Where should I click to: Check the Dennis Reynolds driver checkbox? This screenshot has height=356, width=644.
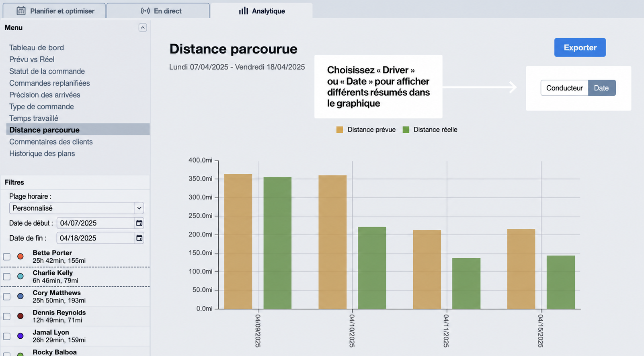tap(7, 317)
